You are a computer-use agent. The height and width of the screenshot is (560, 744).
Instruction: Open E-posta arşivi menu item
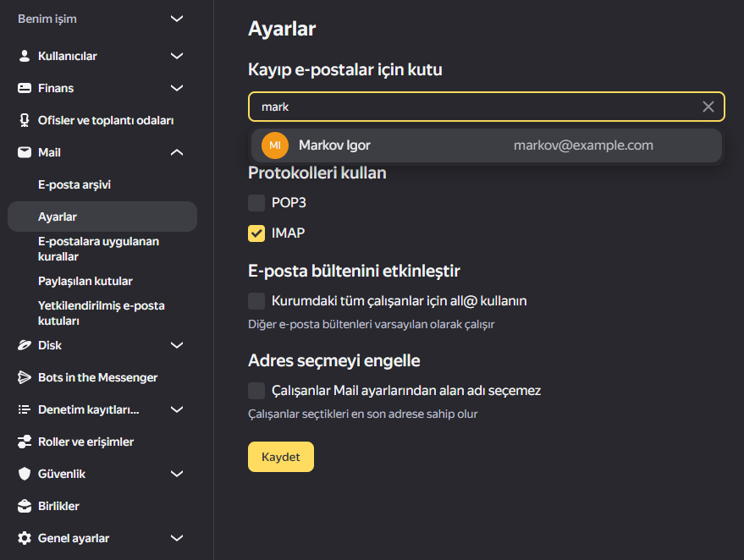click(x=74, y=184)
